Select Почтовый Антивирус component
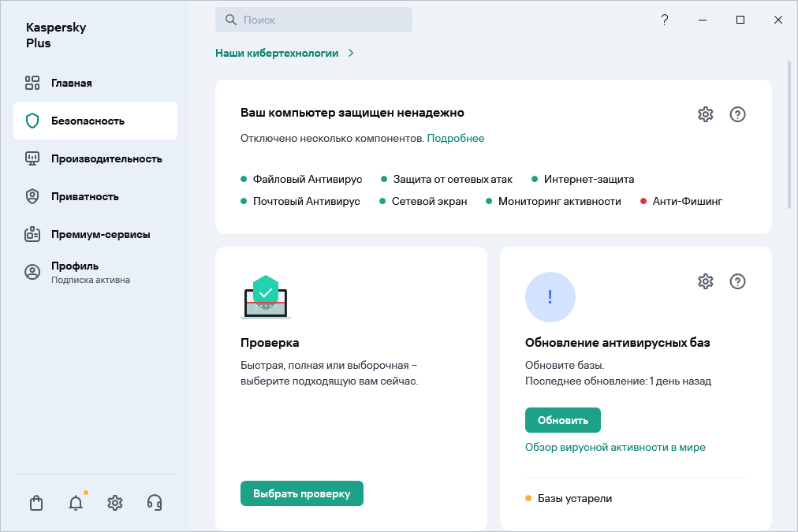The height and width of the screenshot is (532, 798). tap(300, 202)
